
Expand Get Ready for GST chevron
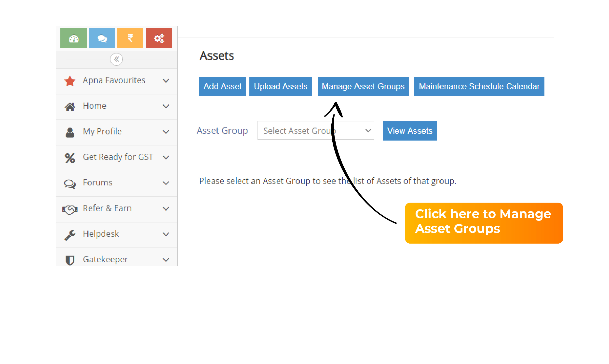pyautogui.click(x=166, y=157)
